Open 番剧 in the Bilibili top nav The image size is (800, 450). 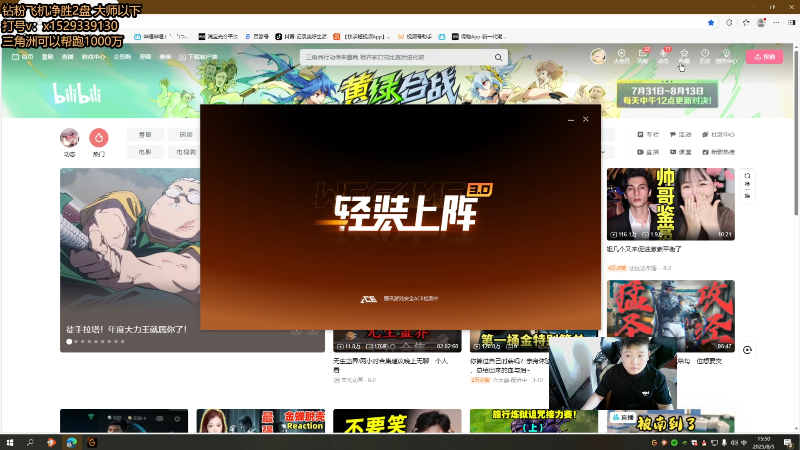point(47,57)
